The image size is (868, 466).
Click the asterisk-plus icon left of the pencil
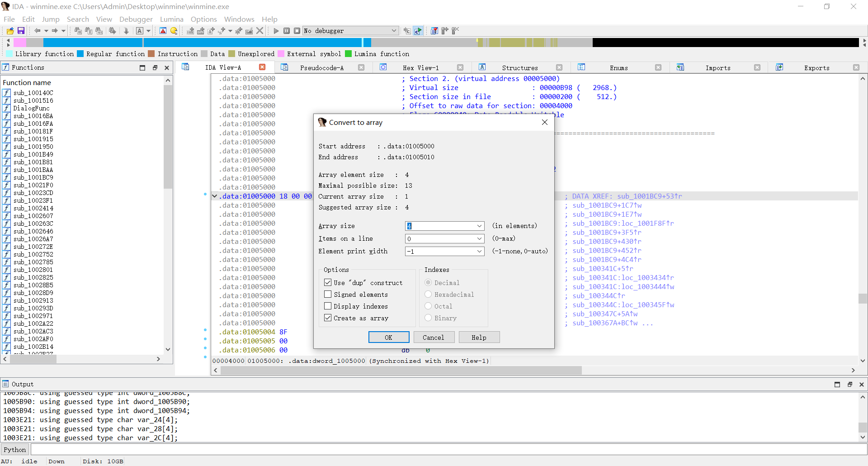tap(238, 31)
